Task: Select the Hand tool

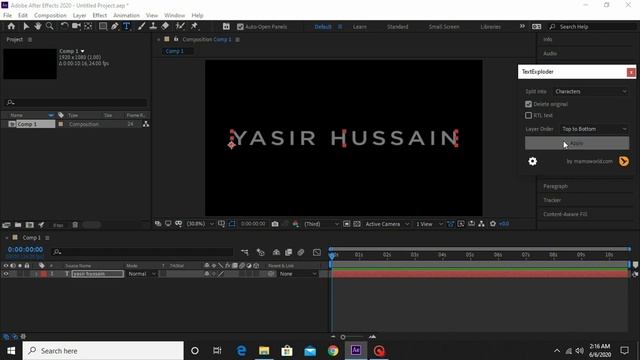Action: click(38, 26)
